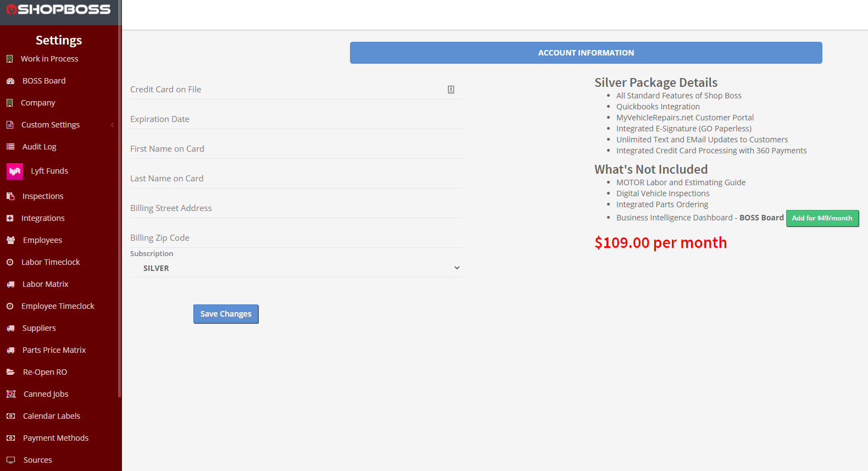Click the card icon in Credit Card field
868x471 pixels.
451,90
